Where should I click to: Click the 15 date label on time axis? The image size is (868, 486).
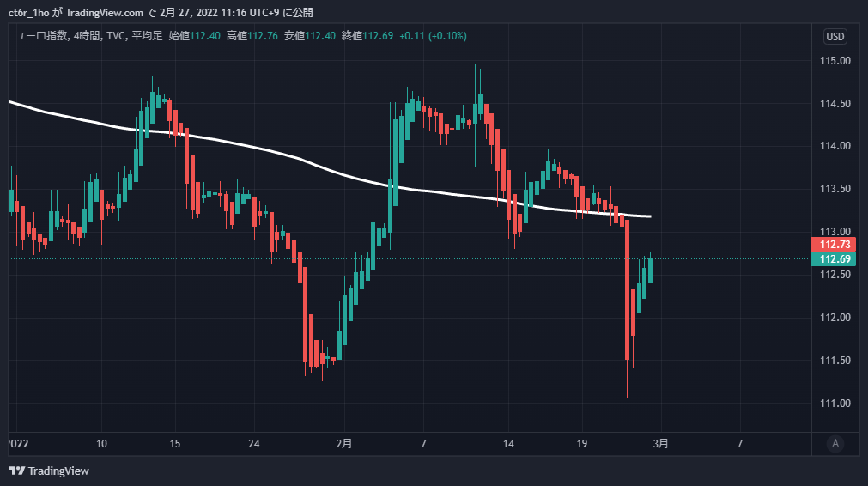coord(175,444)
